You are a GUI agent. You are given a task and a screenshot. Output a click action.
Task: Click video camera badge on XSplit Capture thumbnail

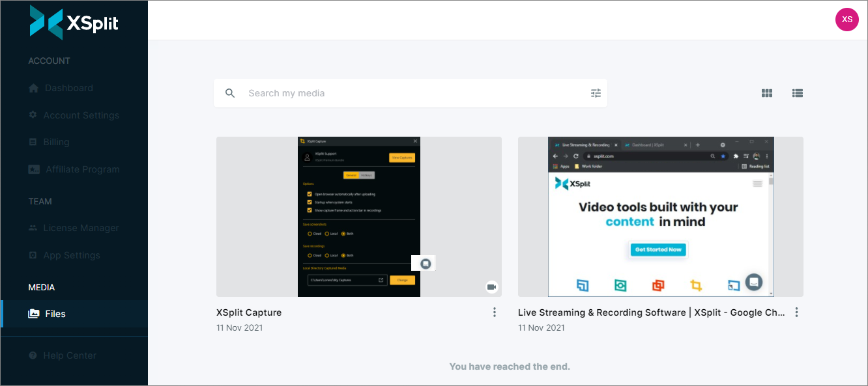tap(492, 287)
